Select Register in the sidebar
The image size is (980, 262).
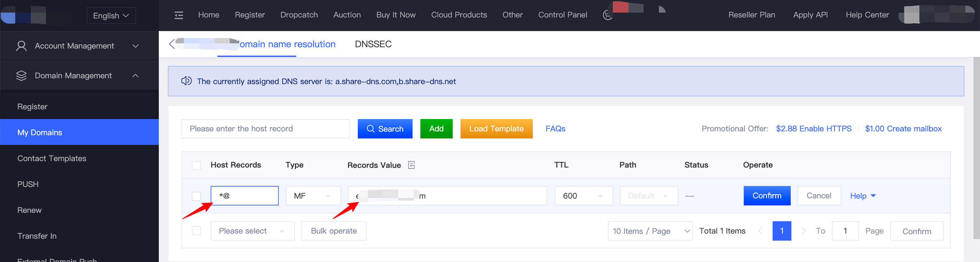click(79, 107)
